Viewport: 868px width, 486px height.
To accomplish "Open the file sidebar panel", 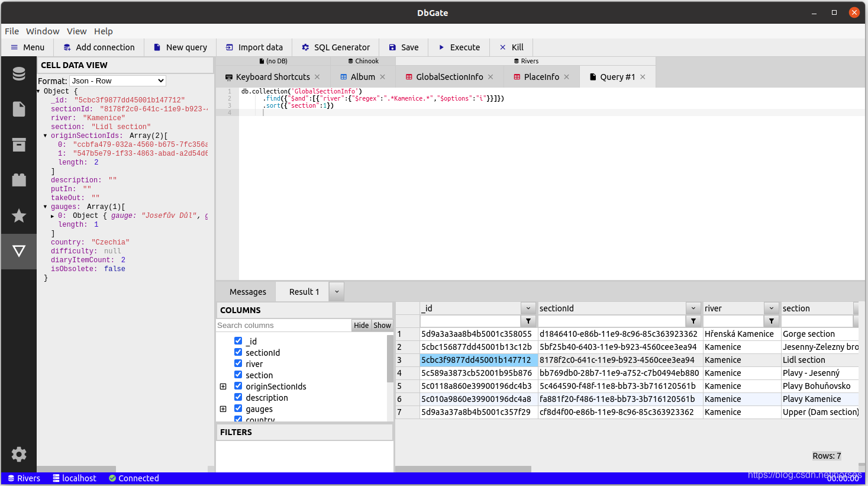I will tap(18, 109).
